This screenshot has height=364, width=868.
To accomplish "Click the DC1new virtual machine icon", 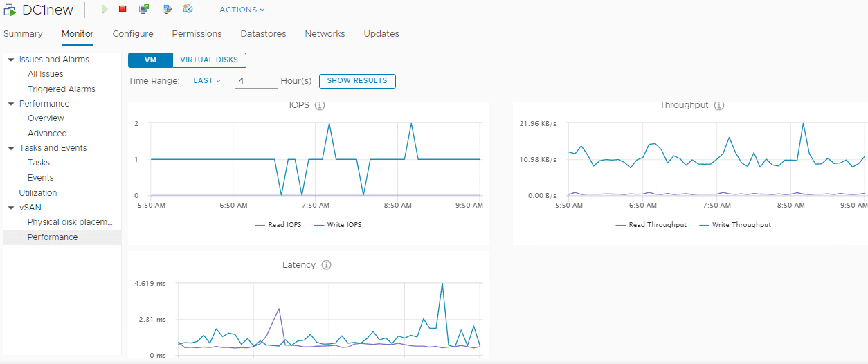I will pyautogui.click(x=10, y=10).
